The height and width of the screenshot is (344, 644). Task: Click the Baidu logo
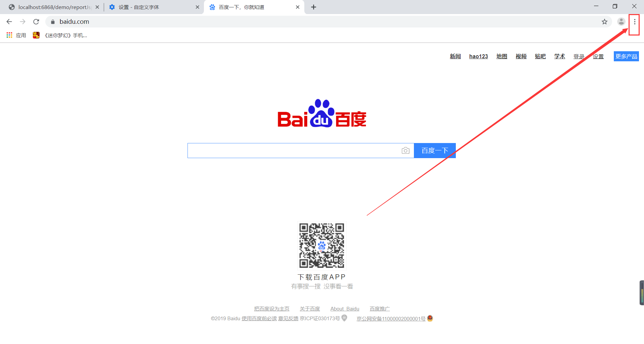[322, 113]
